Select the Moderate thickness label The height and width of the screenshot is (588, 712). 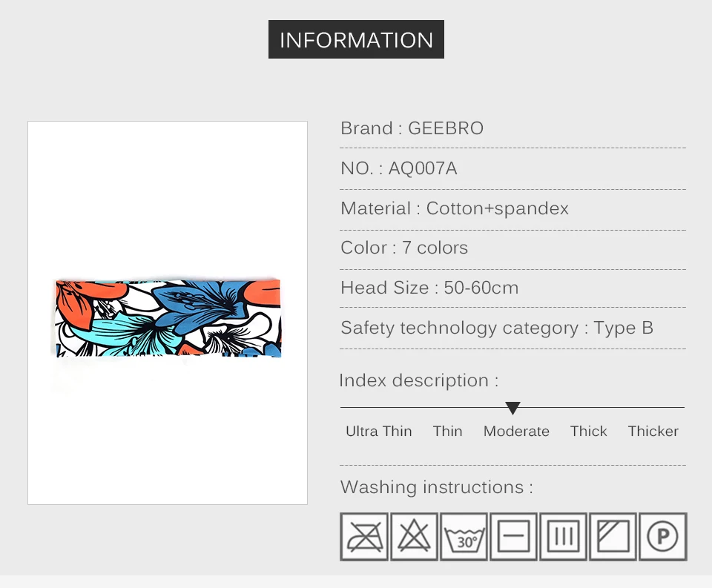(x=516, y=431)
